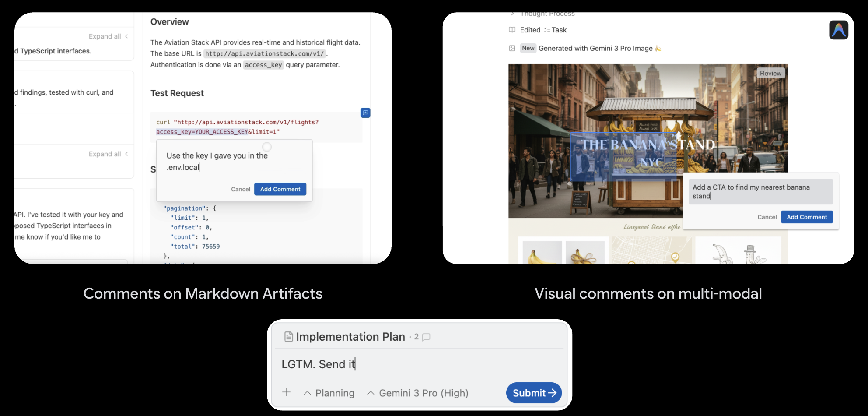Expand the Thought Process section
Image resolution: width=868 pixels, height=416 pixels.
[x=547, y=14]
